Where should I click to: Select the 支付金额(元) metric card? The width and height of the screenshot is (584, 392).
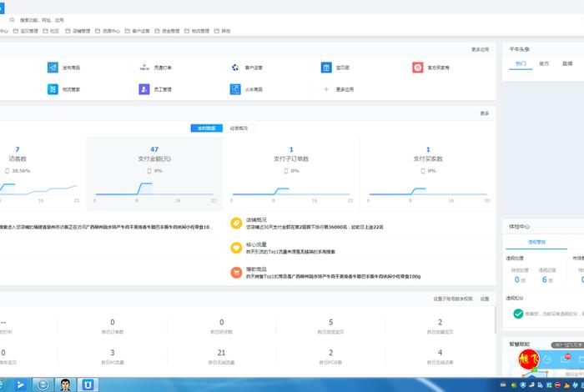point(154,173)
